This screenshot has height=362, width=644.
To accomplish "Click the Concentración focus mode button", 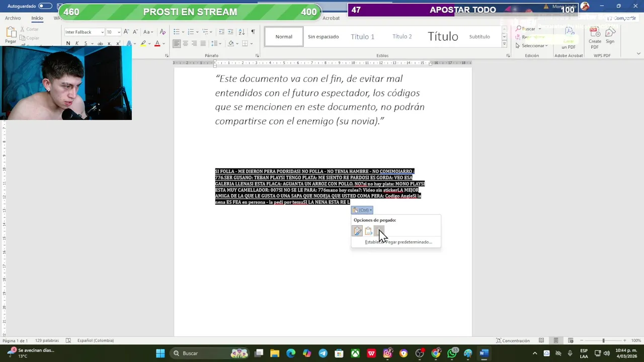I will point(513,340).
